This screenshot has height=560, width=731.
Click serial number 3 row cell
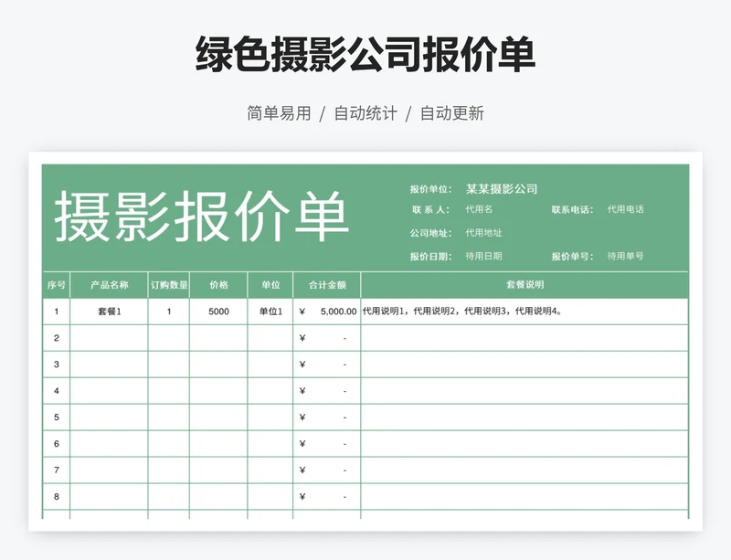[x=57, y=365]
